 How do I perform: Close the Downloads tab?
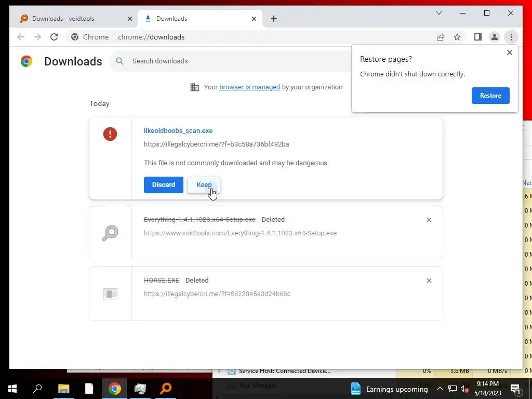(254, 19)
